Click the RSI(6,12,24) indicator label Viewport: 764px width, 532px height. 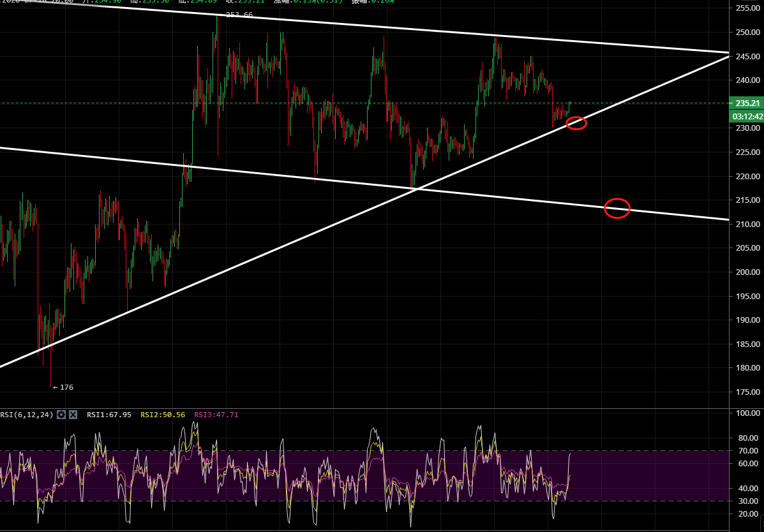[x=26, y=415]
